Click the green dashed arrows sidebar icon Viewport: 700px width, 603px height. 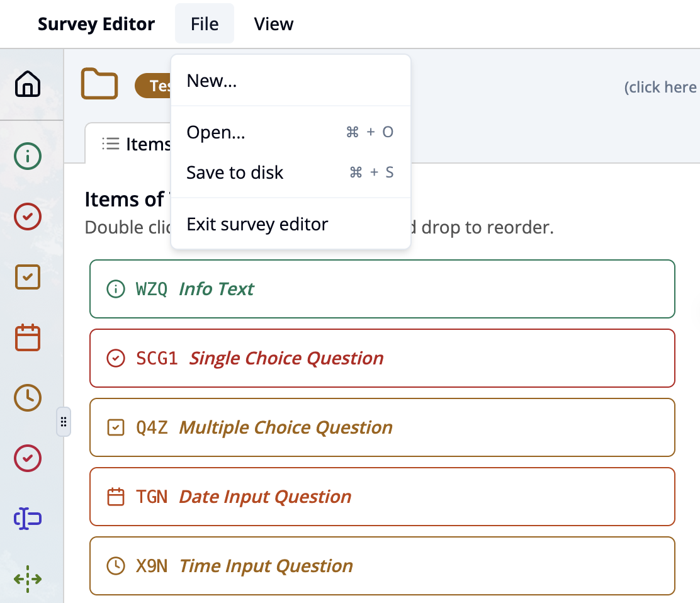(28, 579)
